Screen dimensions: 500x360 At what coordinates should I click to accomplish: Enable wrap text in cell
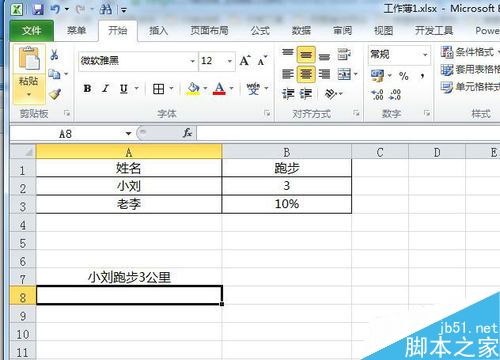click(x=344, y=54)
